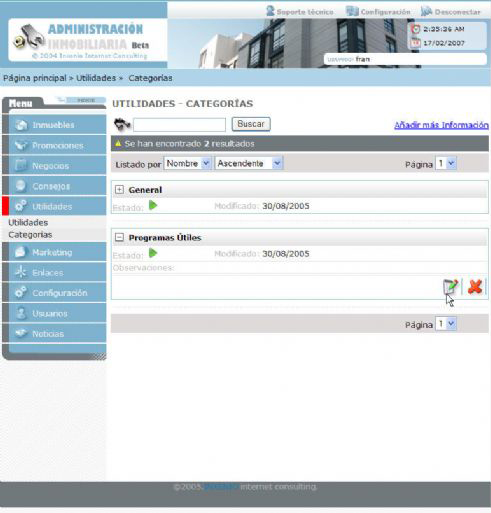
Task: Follow the Añadir más Información link
Action: click(x=441, y=125)
